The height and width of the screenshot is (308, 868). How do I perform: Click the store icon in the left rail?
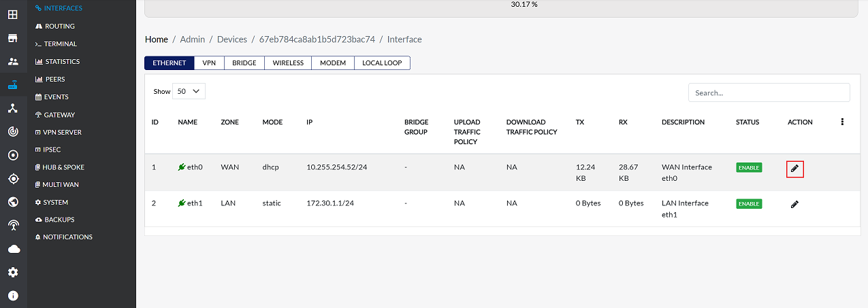tap(13, 38)
